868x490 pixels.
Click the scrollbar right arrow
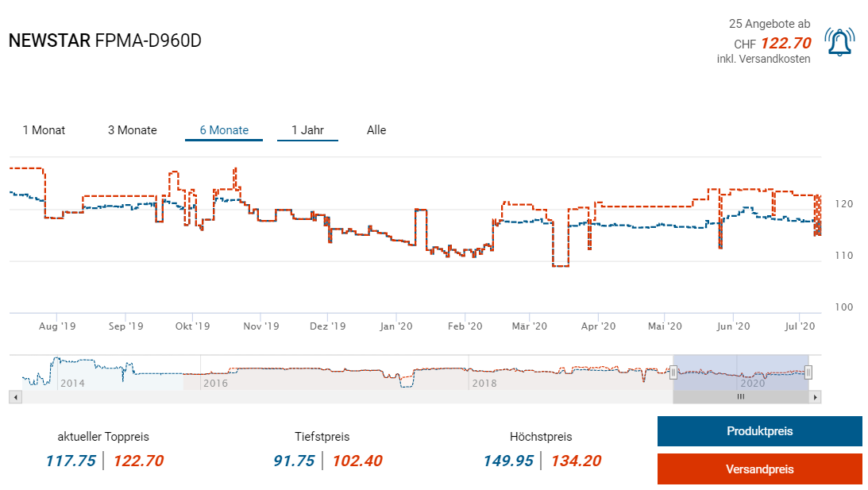point(815,396)
